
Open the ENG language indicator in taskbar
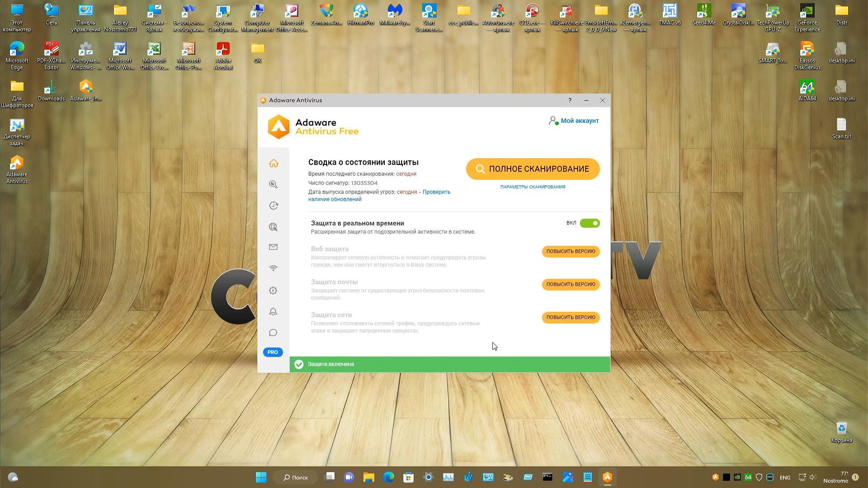(785, 477)
